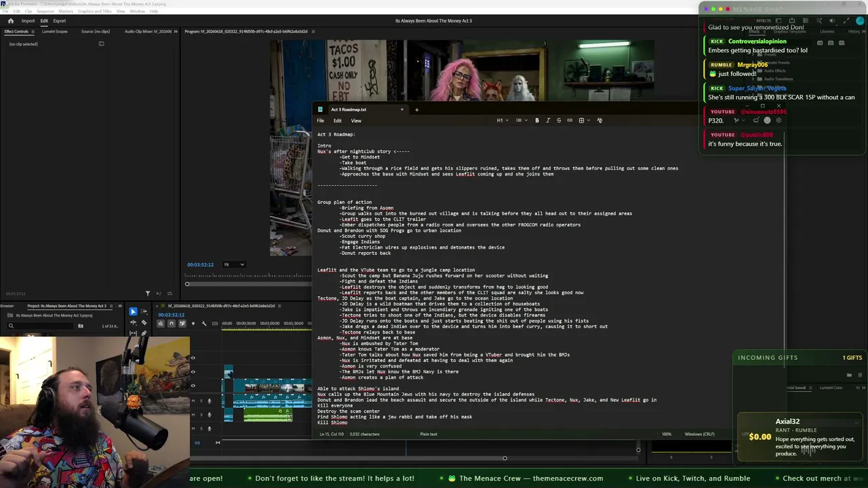
Task: Toggle visibility of middle video track
Action: coord(193,371)
